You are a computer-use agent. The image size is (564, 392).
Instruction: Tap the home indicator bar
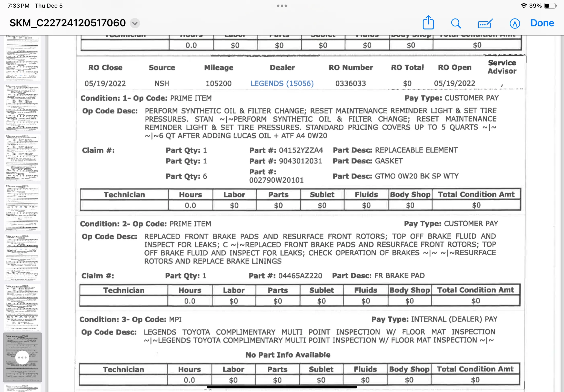(x=282, y=387)
